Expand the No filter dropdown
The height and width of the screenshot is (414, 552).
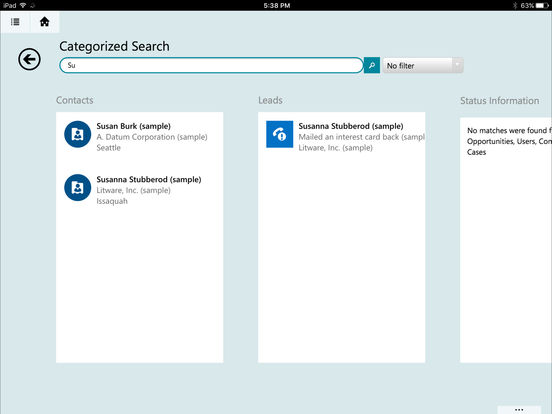click(x=423, y=65)
